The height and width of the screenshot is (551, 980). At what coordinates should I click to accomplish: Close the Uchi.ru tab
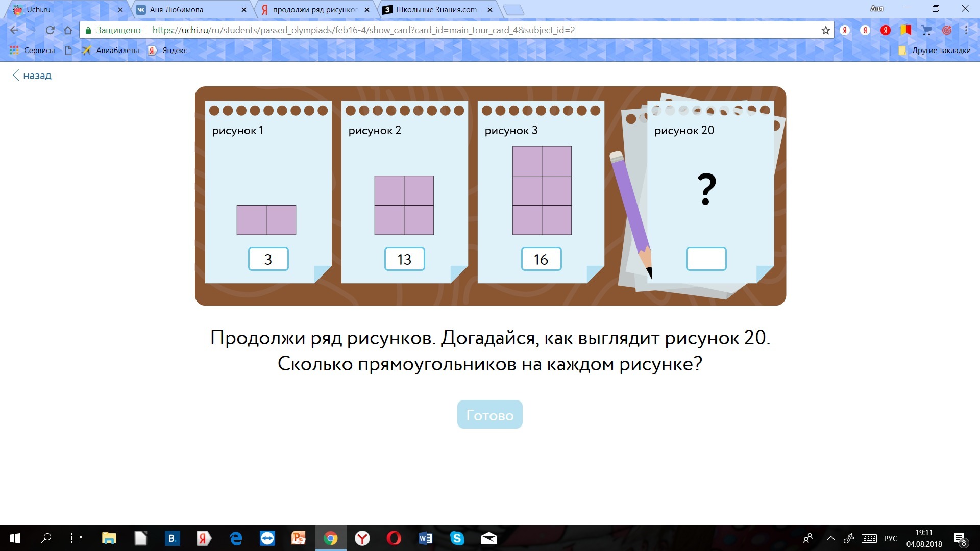click(x=120, y=10)
